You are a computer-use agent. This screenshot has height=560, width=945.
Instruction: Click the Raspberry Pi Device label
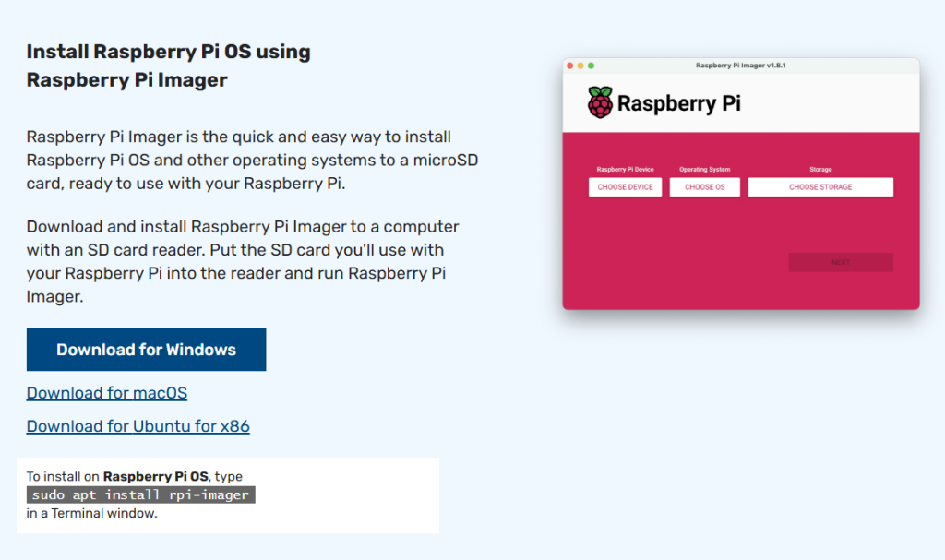point(625,170)
